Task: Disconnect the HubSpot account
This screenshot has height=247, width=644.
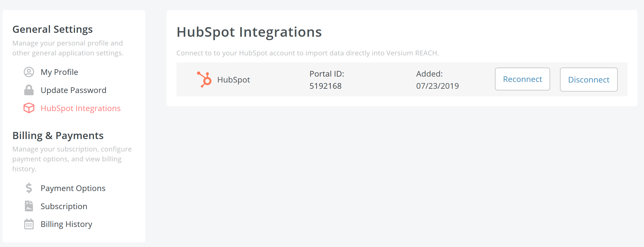Action: point(589,80)
